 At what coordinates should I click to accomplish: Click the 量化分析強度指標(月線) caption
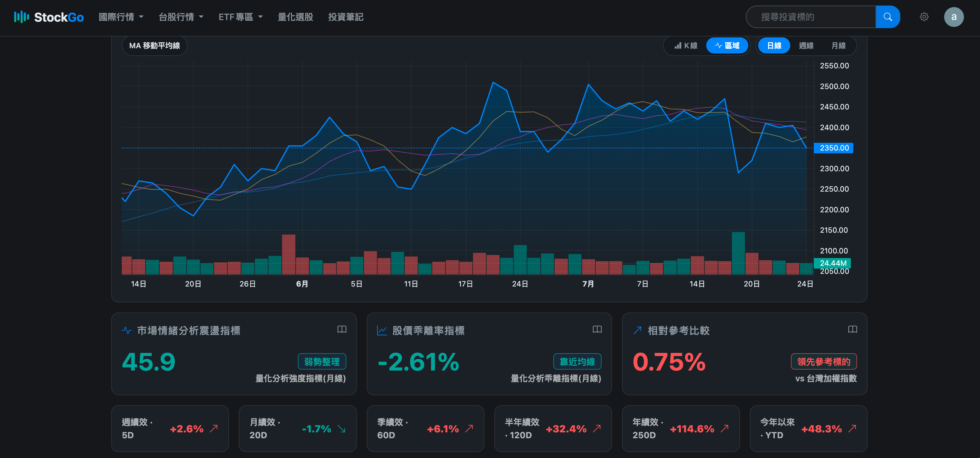tap(301, 379)
